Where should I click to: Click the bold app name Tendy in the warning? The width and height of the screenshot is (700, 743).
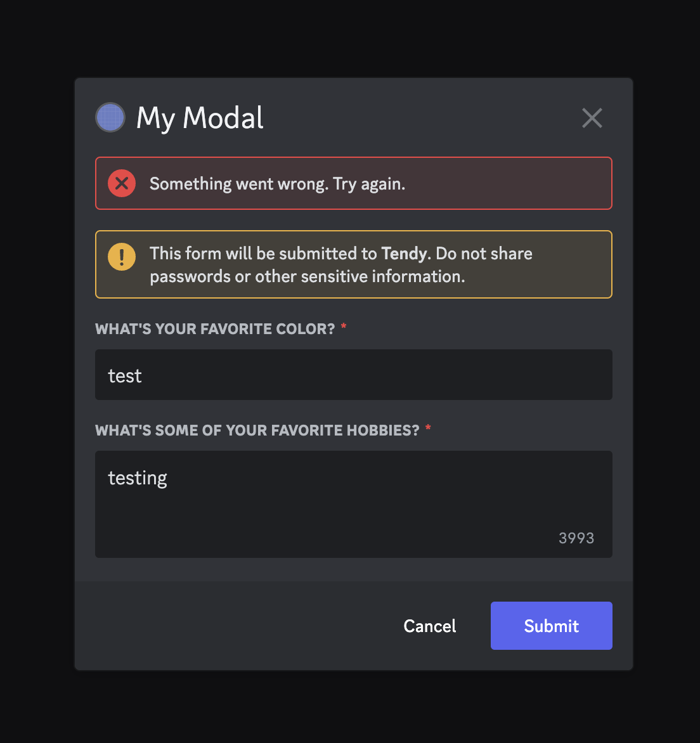coord(405,254)
